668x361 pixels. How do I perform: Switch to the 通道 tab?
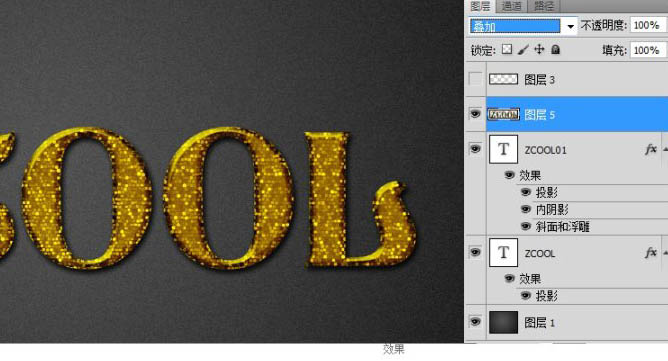(511, 6)
